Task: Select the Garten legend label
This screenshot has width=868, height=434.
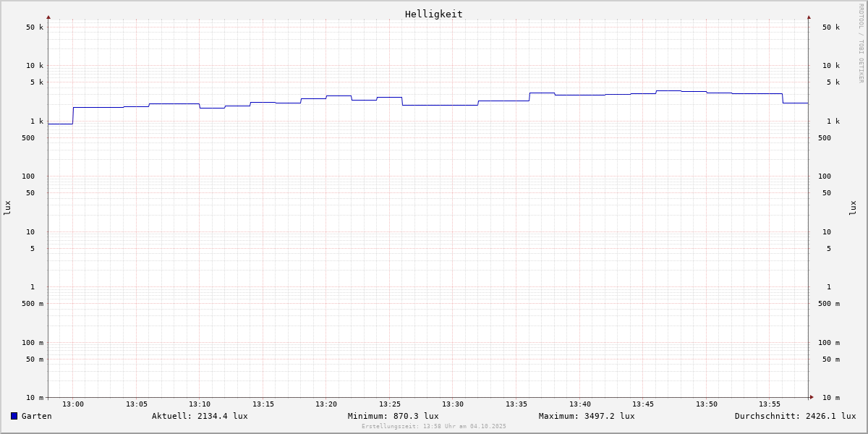Action: (x=36, y=416)
